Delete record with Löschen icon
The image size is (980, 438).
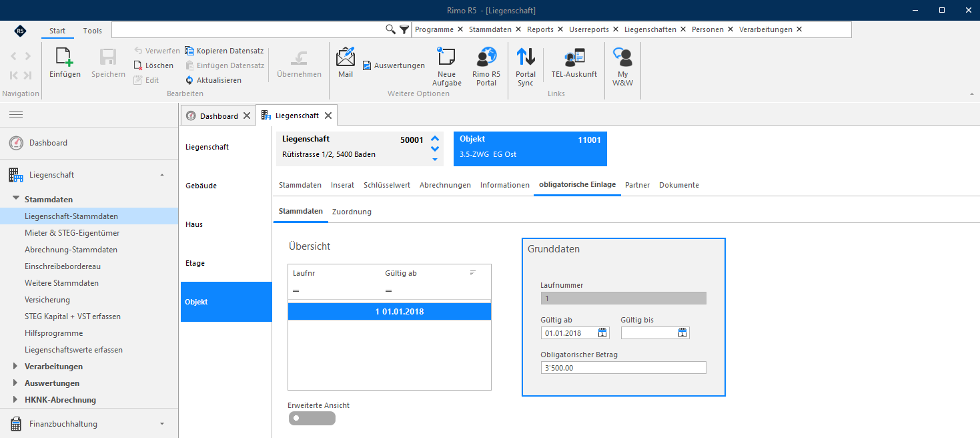[138, 65]
